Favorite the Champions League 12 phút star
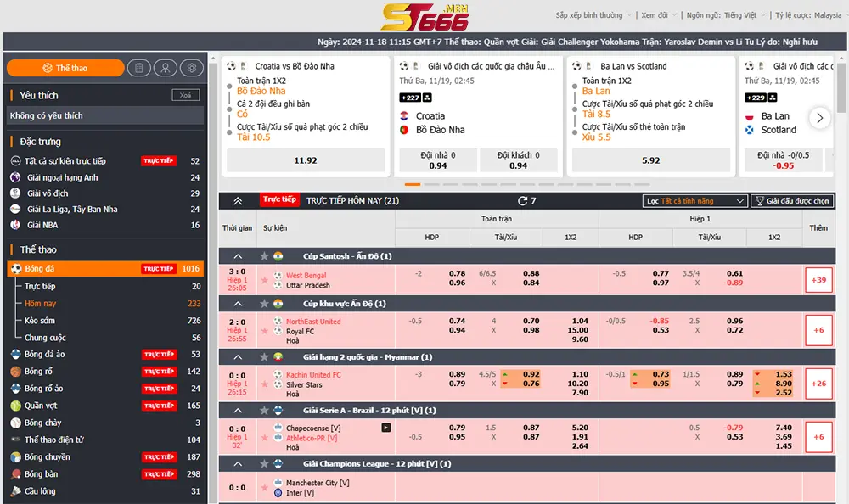849x504 pixels. coord(264,463)
